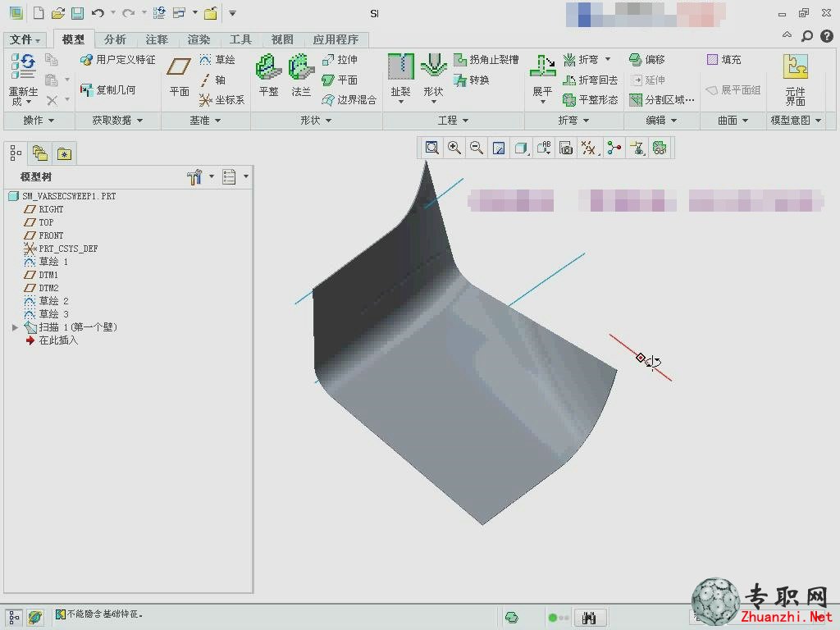Open the 文件 menu

tap(25, 39)
